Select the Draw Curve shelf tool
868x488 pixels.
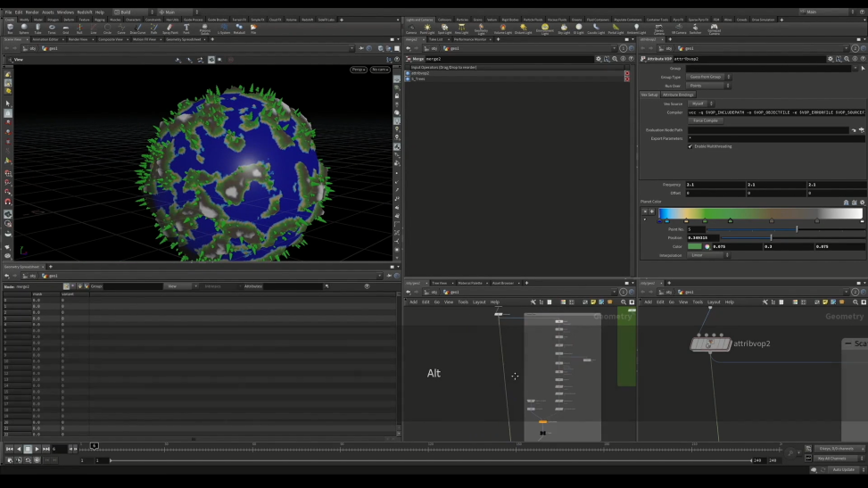click(x=137, y=29)
